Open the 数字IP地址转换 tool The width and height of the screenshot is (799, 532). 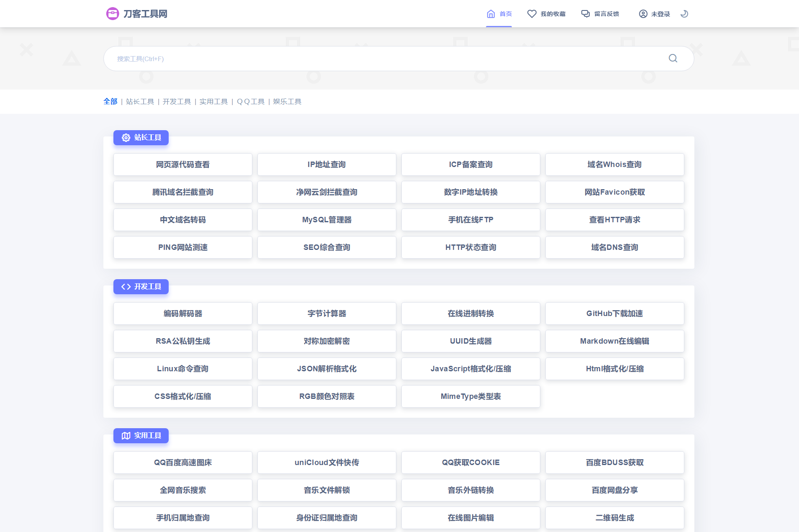coord(471,192)
